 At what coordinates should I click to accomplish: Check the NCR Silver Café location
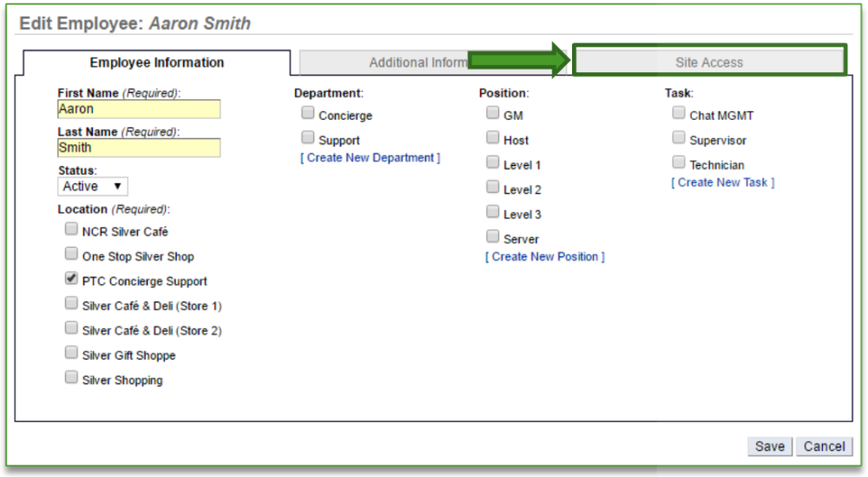pos(70,230)
